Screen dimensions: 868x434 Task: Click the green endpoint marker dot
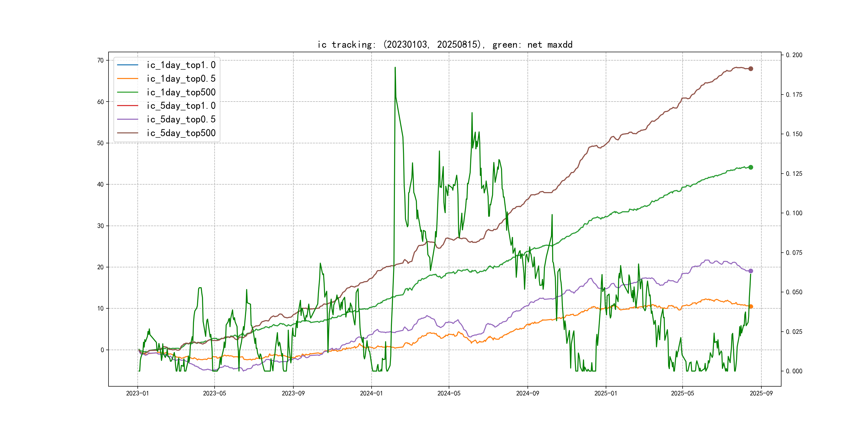[x=751, y=167]
